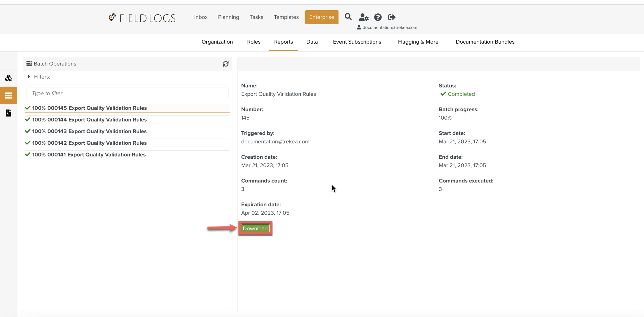644x317 pixels.
Task: Go to Documentation Bundles tab
Action: [x=485, y=42]
